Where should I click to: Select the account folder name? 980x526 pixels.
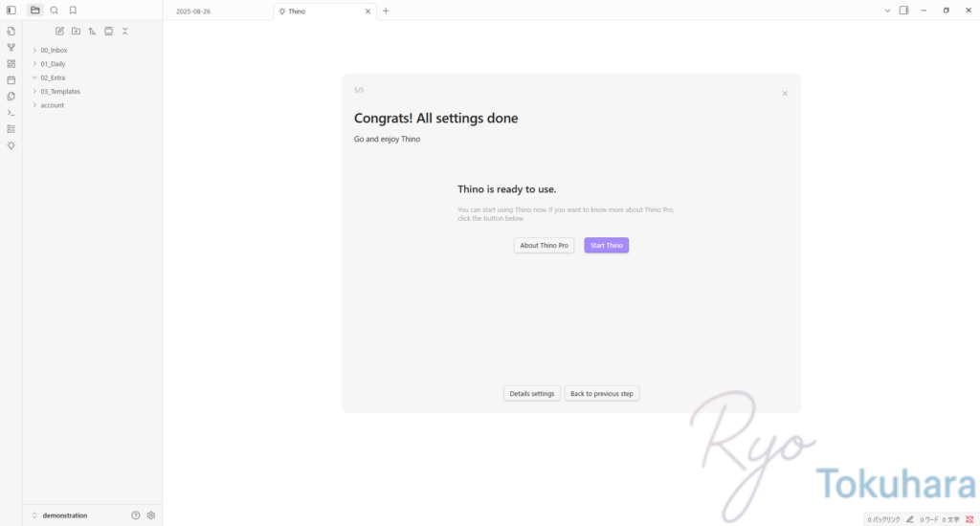[53, 105]
